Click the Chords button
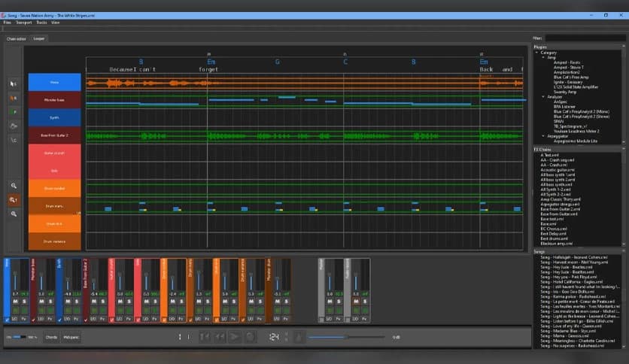This screenshot has height=364, width=629. pyautogui.click(x=51, y=337)
